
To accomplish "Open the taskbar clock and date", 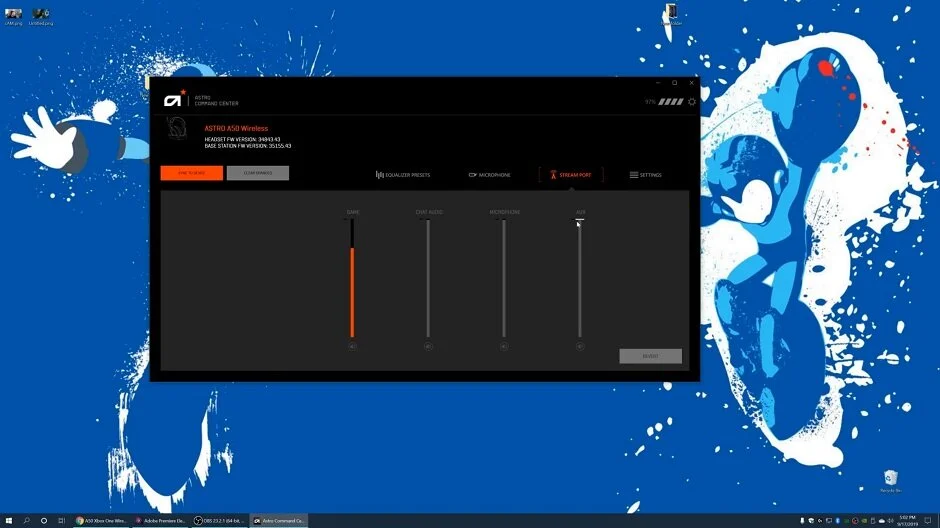I will 908,521.
